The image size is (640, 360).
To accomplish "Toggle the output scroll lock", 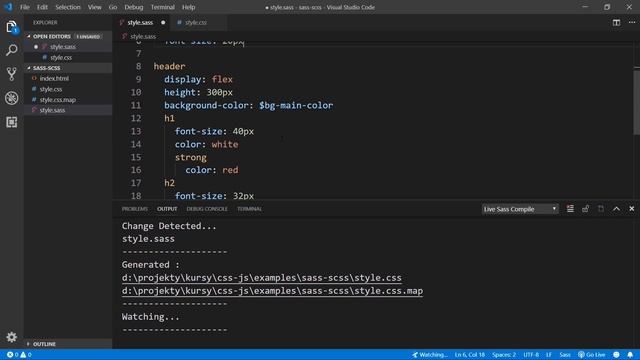I will click(585, 209).
